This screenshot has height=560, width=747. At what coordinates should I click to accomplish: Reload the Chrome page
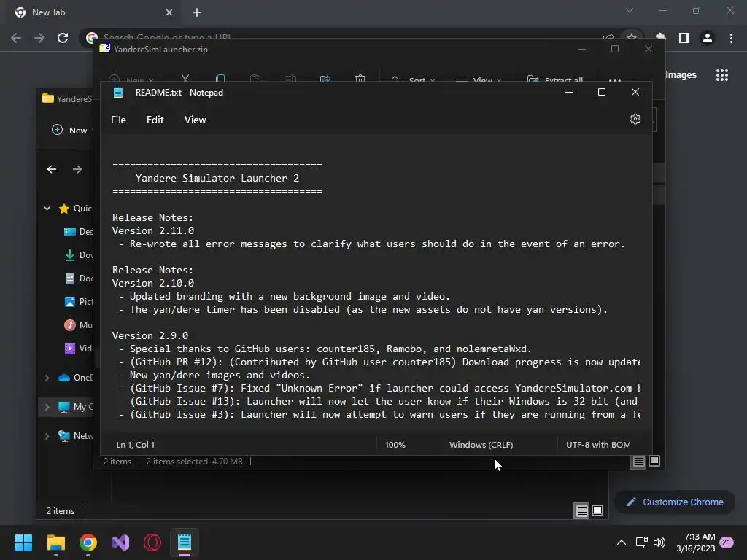tap(63, 38)
